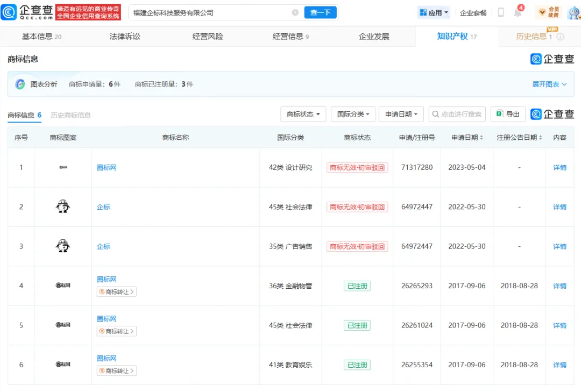Open 企标 link for 35类 广告销售
Viewport: 581px width, 392px height.
coord(103,246)
